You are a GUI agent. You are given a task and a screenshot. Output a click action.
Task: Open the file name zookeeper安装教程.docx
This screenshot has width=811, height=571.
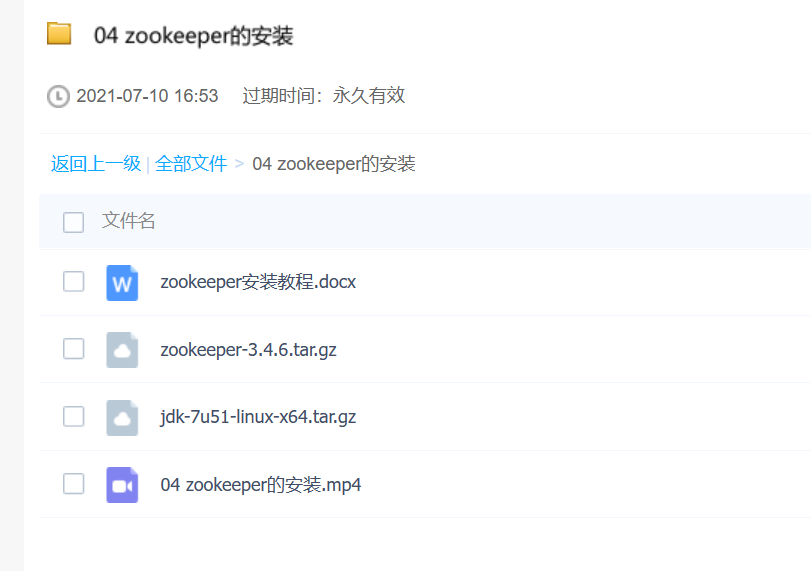258,282
